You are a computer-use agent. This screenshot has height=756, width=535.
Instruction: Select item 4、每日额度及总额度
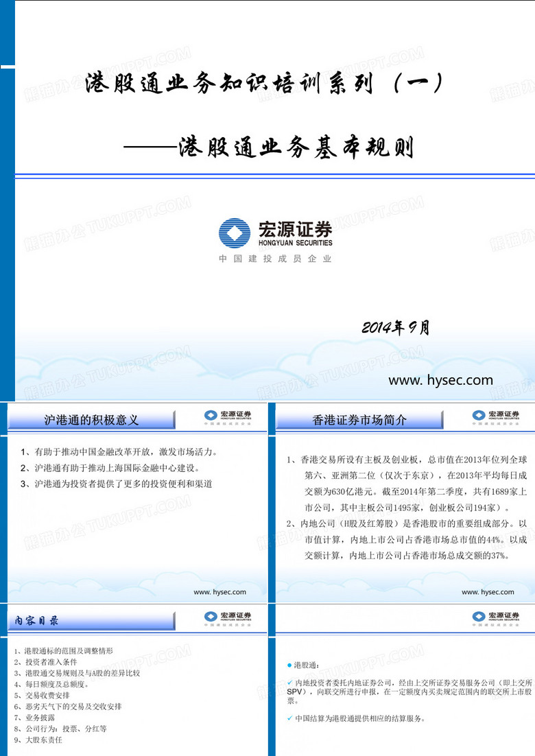[x=51, y=684]
